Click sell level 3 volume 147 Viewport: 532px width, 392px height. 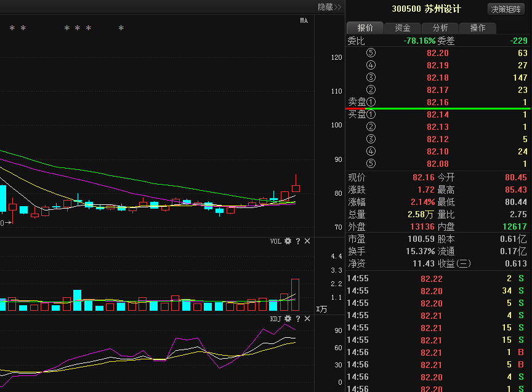coord(520,78)
